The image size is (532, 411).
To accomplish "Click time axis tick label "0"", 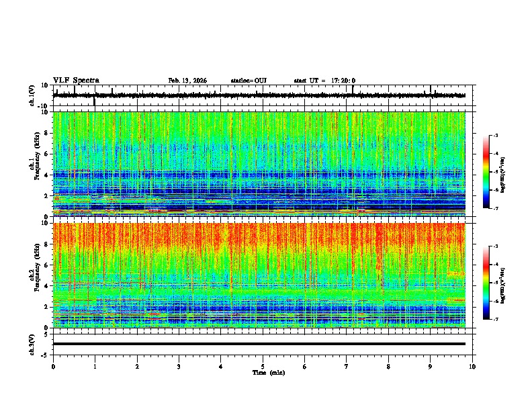I will point(53,367).
